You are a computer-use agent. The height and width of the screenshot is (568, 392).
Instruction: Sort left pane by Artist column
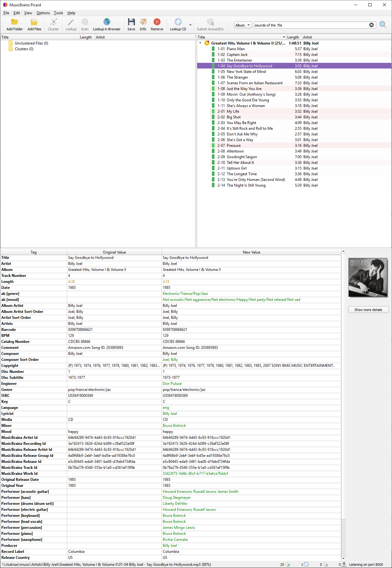point(145,37)
